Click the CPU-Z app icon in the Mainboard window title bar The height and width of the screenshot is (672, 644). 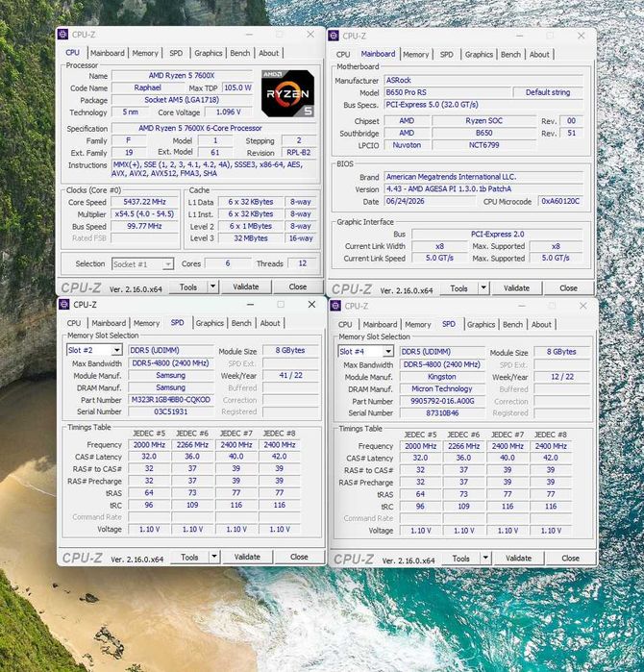point(334,36)
